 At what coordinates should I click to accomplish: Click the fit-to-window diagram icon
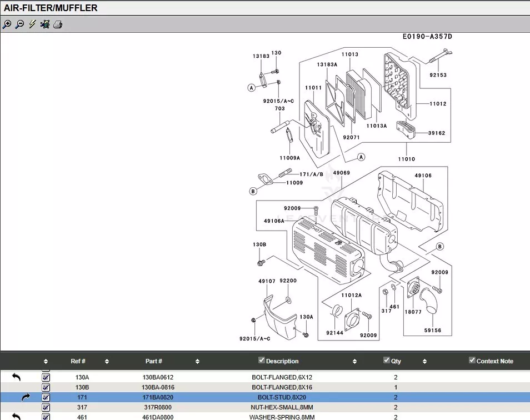pos(45,24)
